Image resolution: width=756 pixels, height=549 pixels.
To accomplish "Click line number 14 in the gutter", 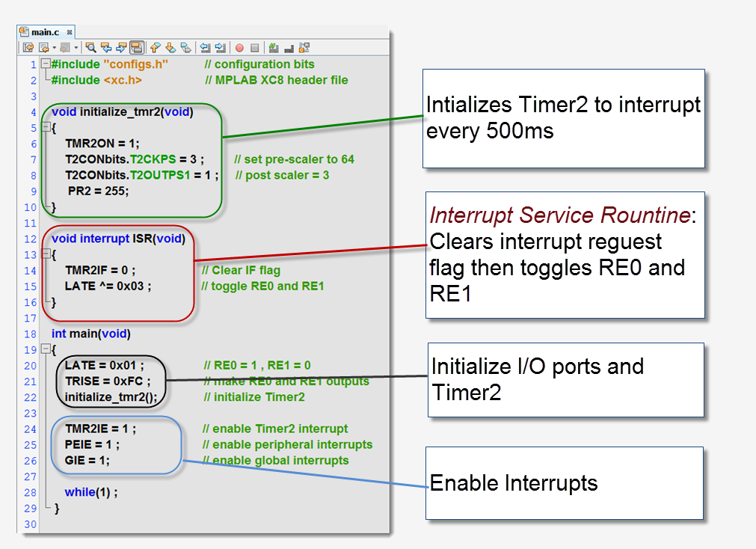I will click(31, 270).
